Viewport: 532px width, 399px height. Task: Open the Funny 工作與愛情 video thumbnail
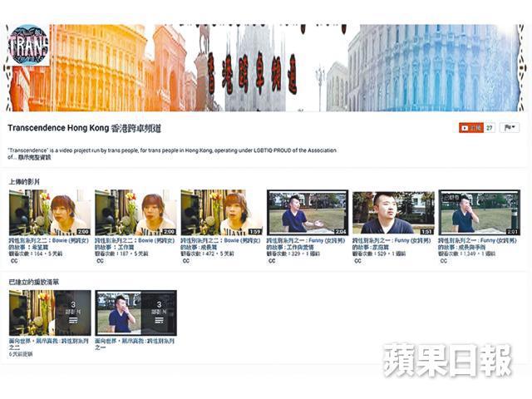[308, 213]
